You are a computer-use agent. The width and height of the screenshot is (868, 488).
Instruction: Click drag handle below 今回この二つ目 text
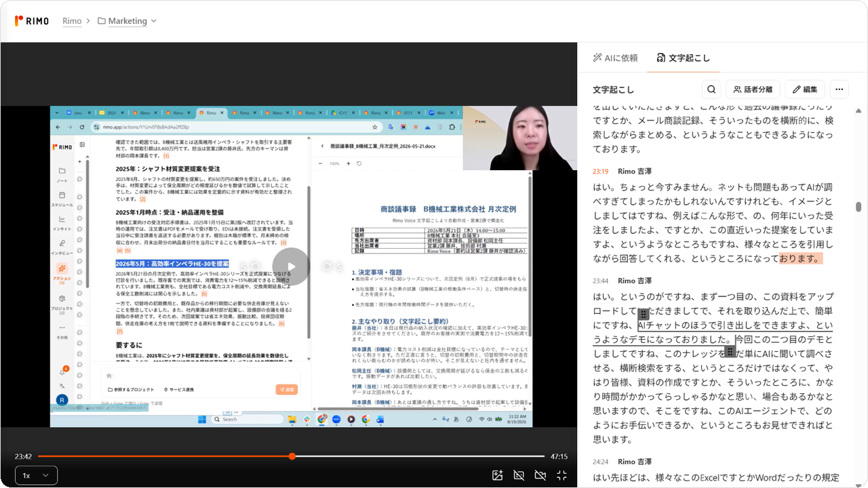click(x=730, y=351)
